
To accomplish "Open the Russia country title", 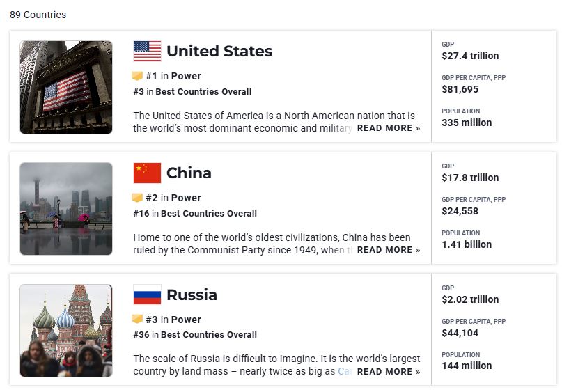I will [192, 295].
